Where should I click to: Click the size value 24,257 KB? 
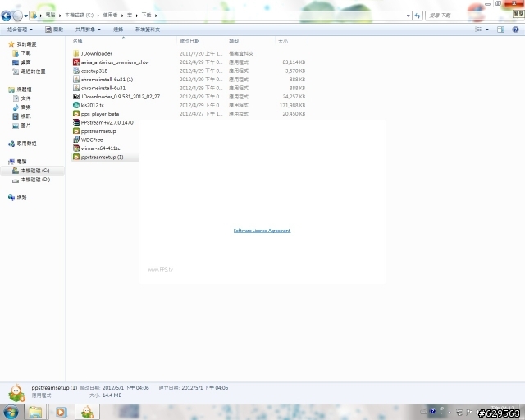click(x=294, y=97)
